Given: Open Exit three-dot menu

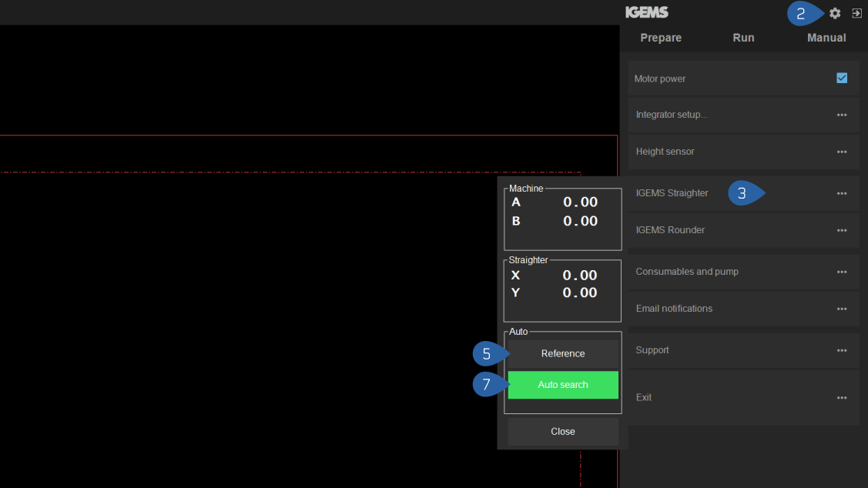Looking at the screenshot, I should pos(841,397).
